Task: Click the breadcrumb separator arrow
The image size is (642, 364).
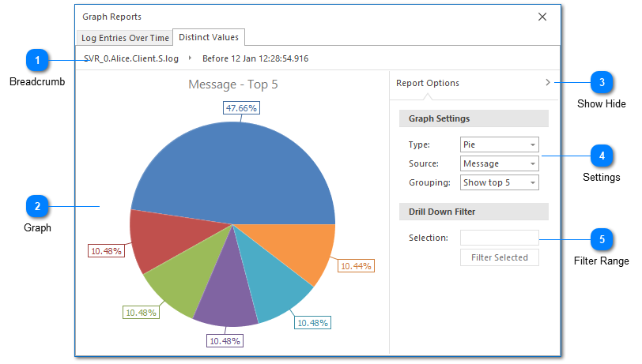Action: click(190, 58)
